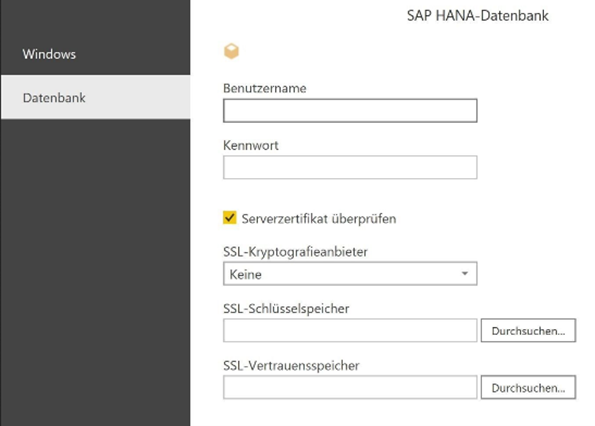Select the Datenbank authentication tab

pos(95,97)
